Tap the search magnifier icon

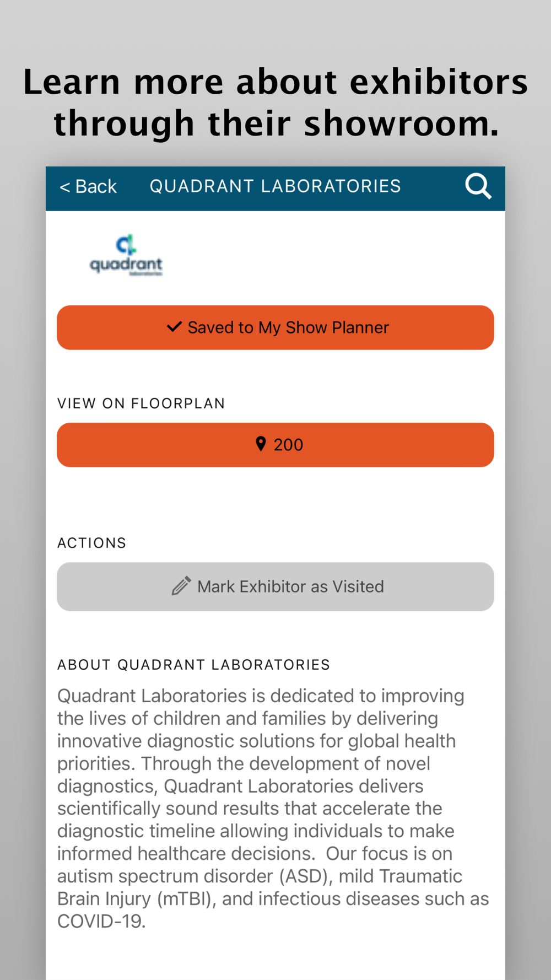pyautogui.click(x=478, y=187)
